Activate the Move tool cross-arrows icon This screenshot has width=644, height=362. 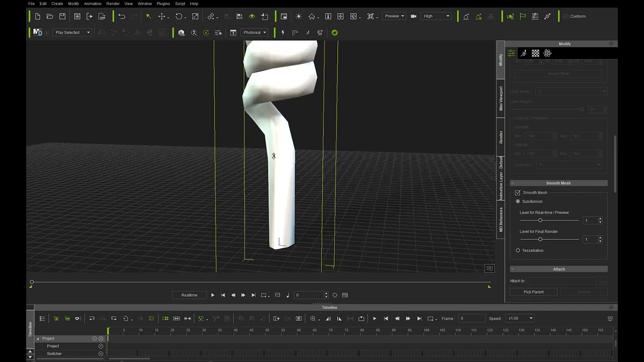(x=162, y=16)
